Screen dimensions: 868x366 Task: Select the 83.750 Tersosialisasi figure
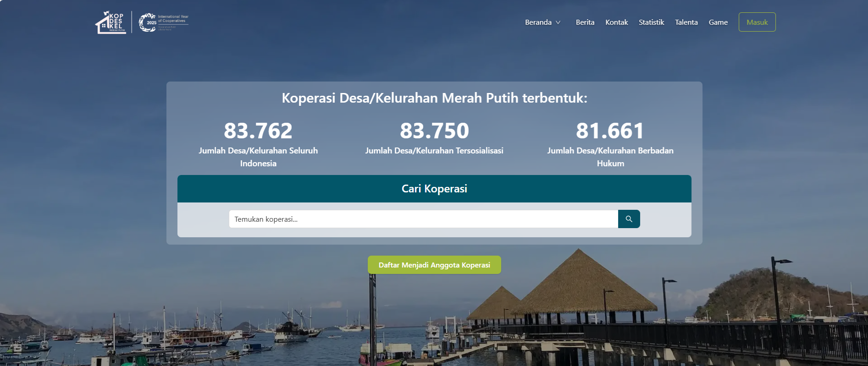[434, 131]
